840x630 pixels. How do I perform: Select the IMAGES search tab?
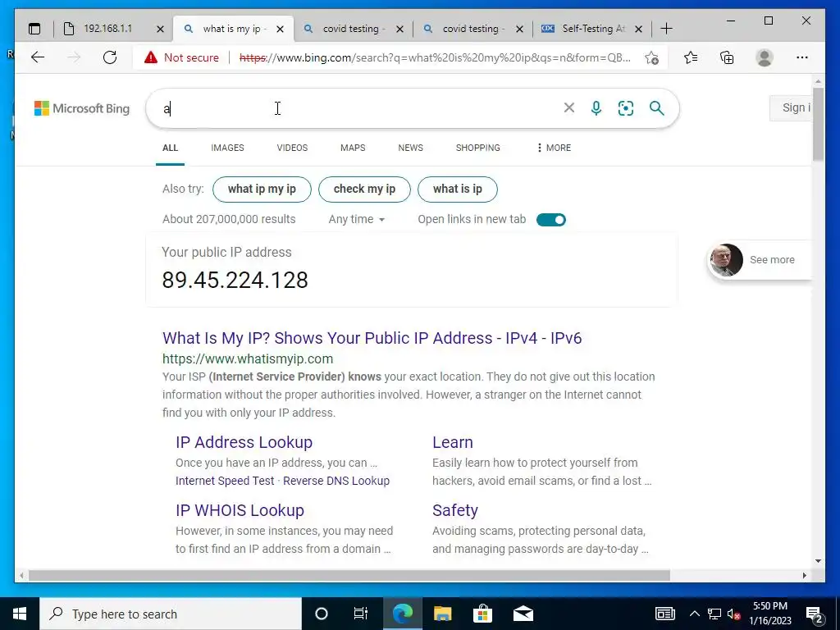tap(228, 148)
